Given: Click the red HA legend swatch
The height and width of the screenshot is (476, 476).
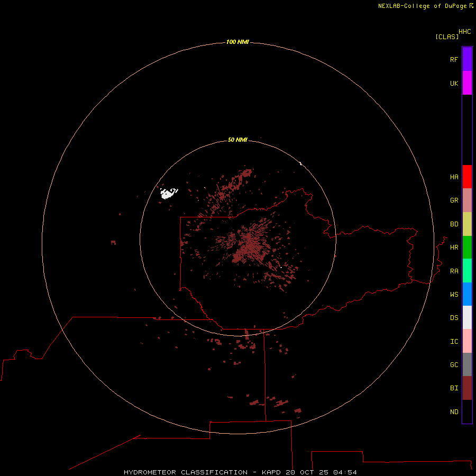Looking at the screenshot, I should coord(467,177).
